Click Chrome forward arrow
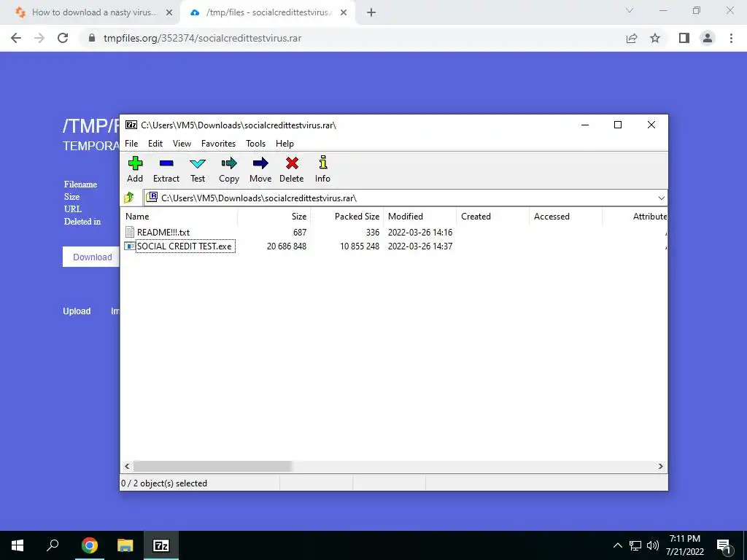 [x=39, y=38]
